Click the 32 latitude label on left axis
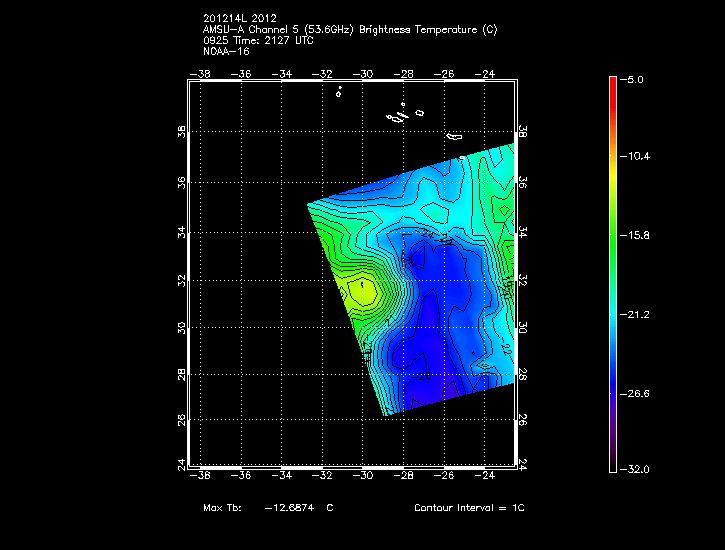The image size is (725, 550). [183, 281]
